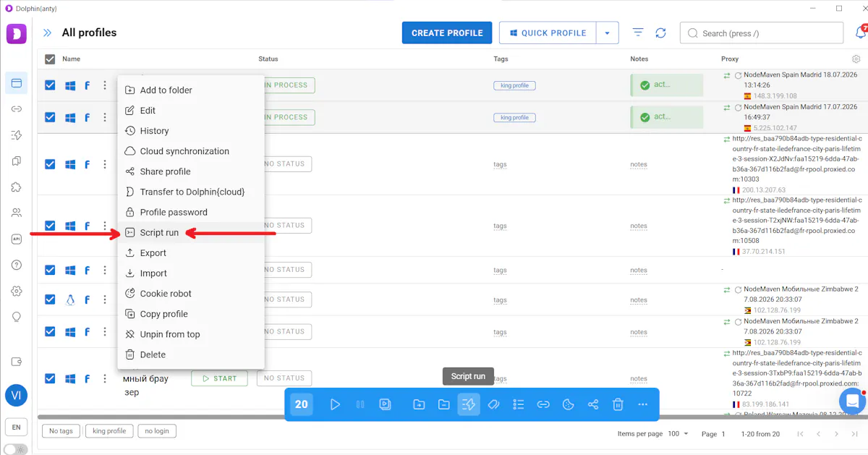Click the 20 selected count badge

tap(302, 404)
